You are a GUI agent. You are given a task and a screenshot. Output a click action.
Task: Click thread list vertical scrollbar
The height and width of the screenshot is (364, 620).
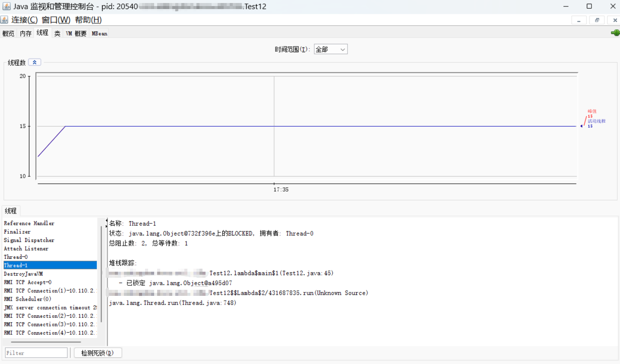[101, 273]
